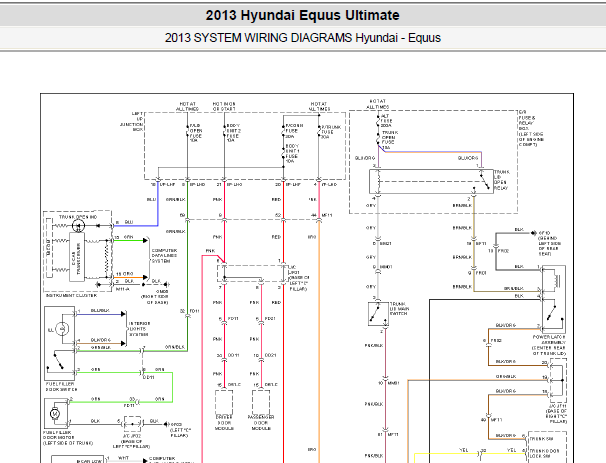
Task: Click the P/CONN FUSE 30A label
Action: point(294,131)
